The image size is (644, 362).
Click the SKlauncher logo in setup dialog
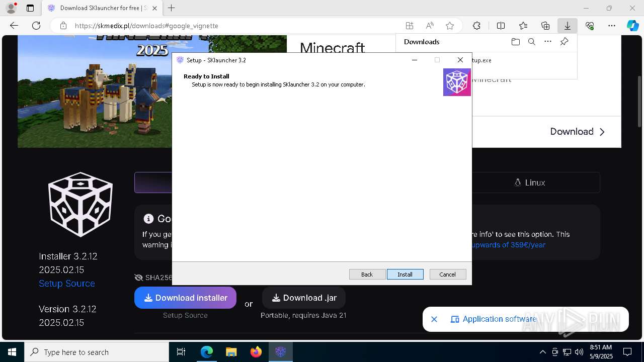coord(457,82)
